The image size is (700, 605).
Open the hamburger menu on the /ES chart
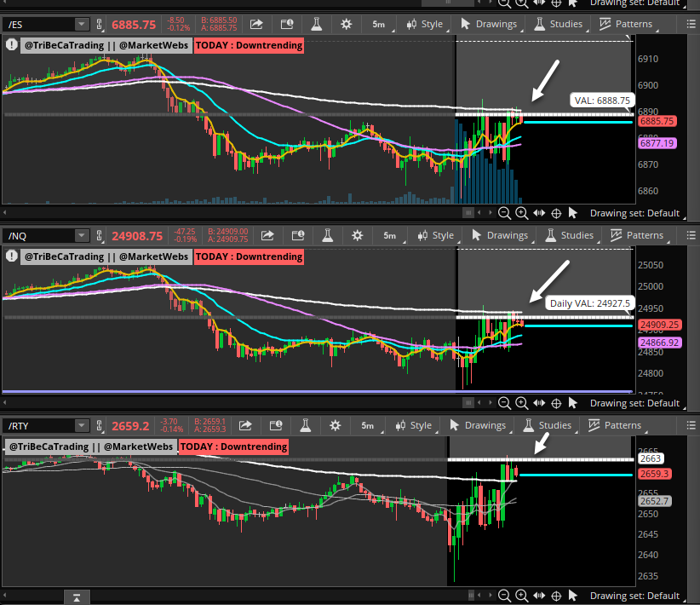click(x=691, y=24)
